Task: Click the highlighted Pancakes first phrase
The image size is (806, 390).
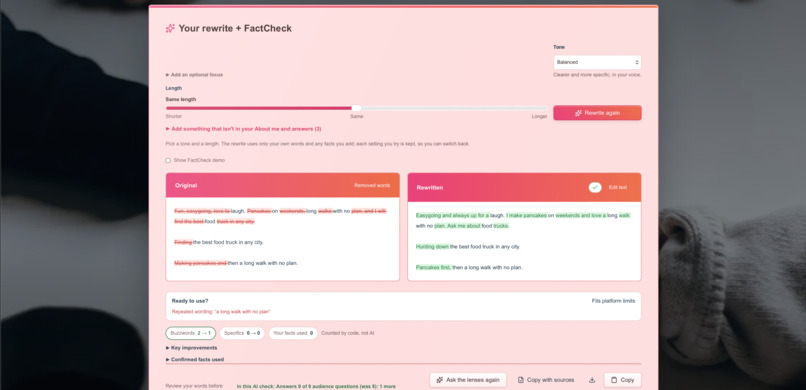Action: pyautogui.click(x=434, y=268)
